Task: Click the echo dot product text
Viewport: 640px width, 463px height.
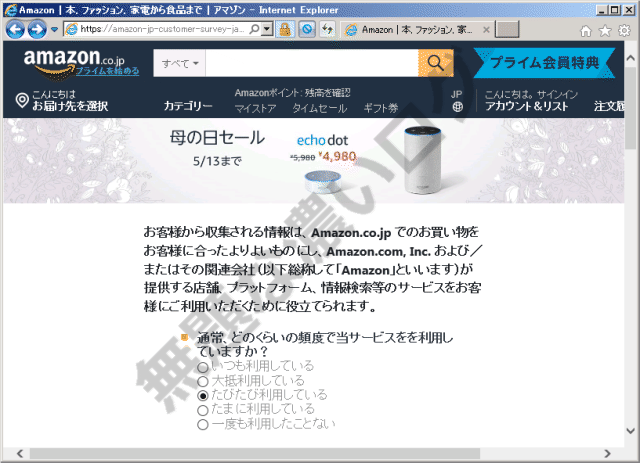Action: (322, 140)
